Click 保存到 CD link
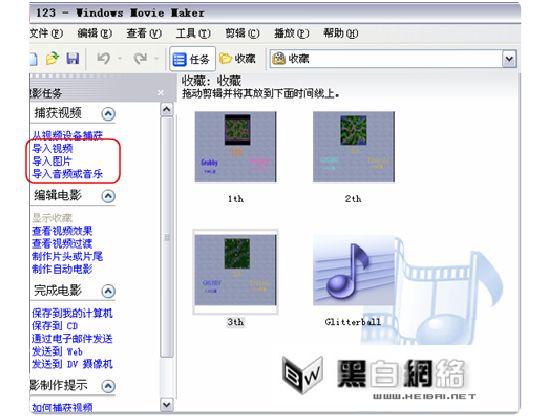554x416 pixels. coord(55,326)
